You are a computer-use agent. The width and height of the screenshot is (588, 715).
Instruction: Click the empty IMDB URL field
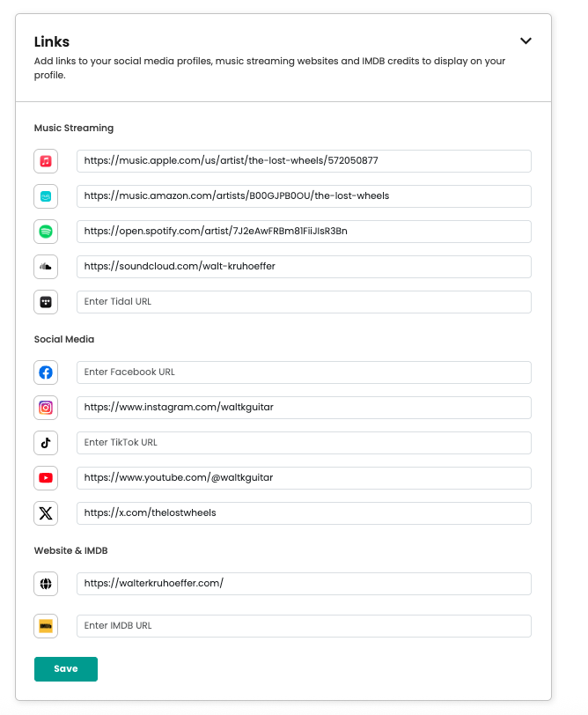pyautogui.click(x=304, y=626)
